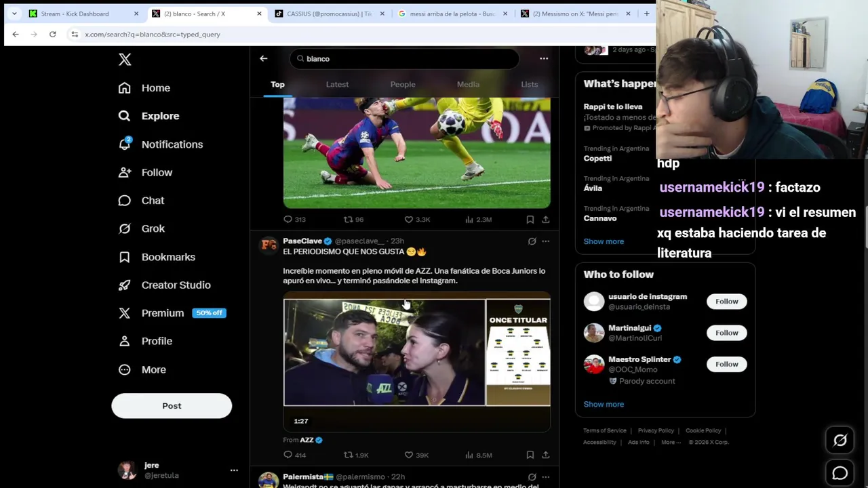Repost PaseClave post with 1.9K reposts
This screenshot has height=488, width=868.
[x=356, y=455]
